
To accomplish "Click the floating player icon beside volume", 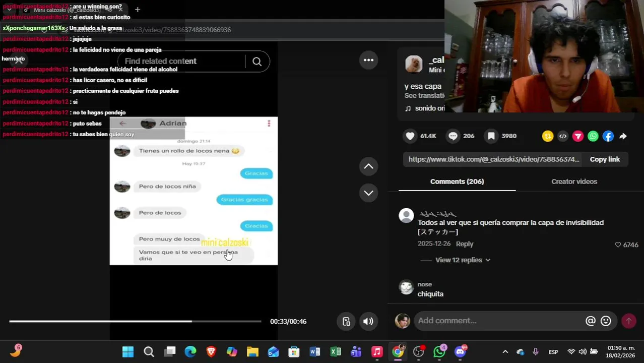I will (x=346, y=322).
